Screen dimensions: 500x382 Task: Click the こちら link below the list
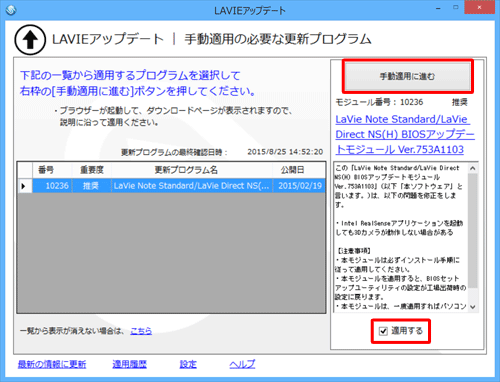tap(141, 331)
